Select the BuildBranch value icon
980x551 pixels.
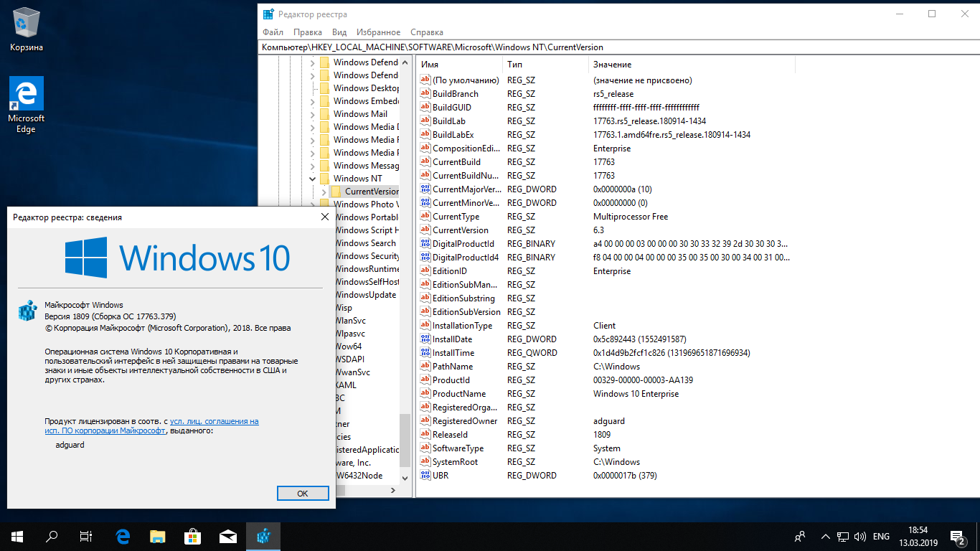425,94
